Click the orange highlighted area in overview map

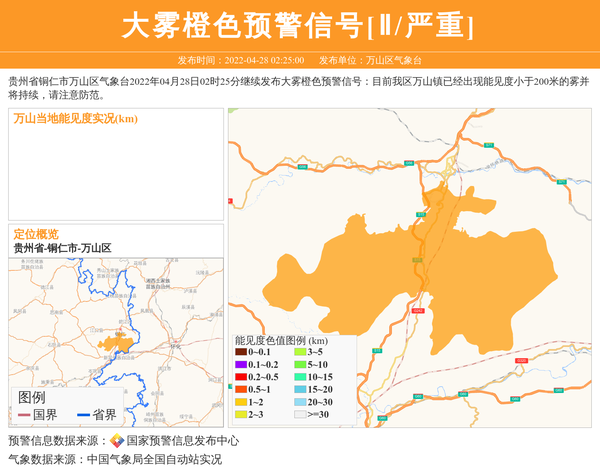click(x=115, y=343)
